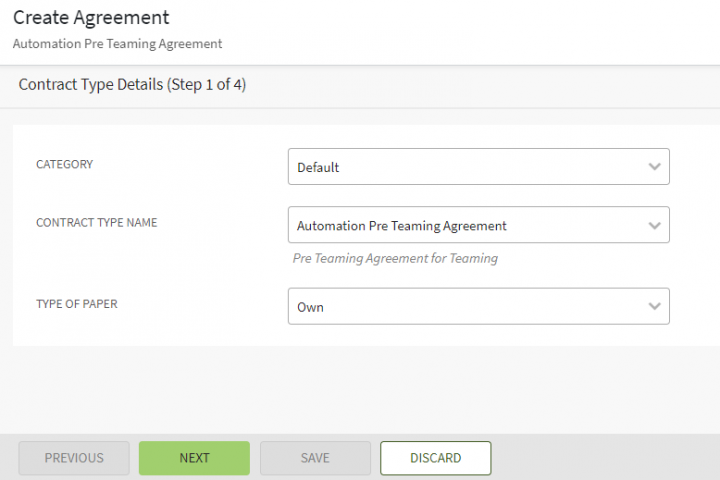Open the Type of Paper dropdown showing Own
This screenshot has height=480, width=720.
(x=478, y=307)
